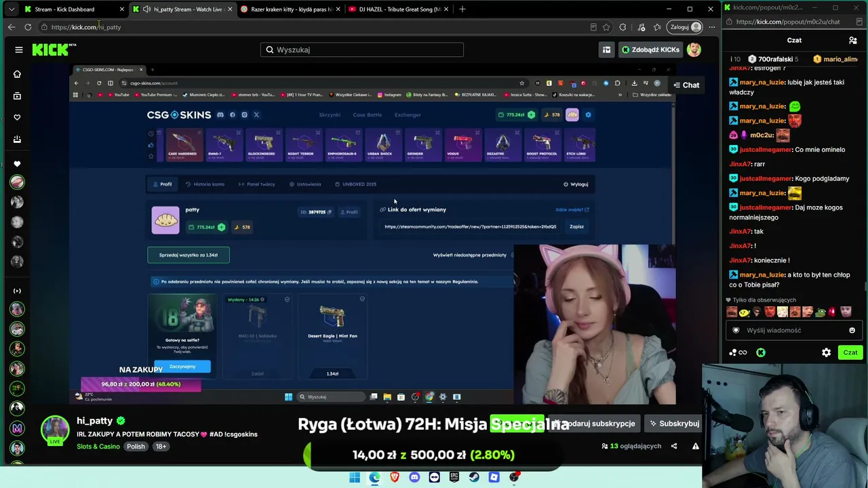Click the 13 oglądających viewer count
Viewport: 868px width, 488px height.
(x=631, y=446)
